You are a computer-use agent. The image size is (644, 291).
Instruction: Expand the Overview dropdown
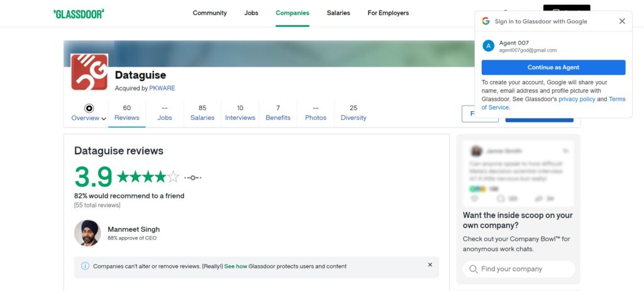coord(89,113)
